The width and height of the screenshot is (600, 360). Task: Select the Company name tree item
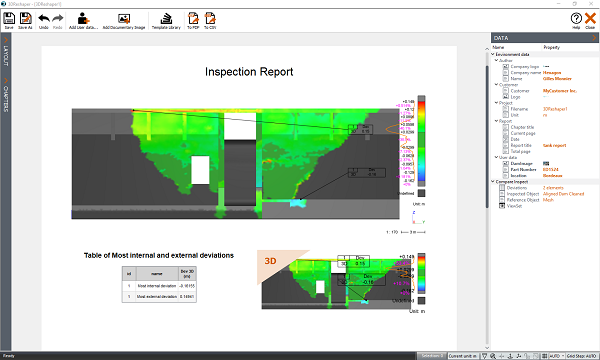coord(525,73)
